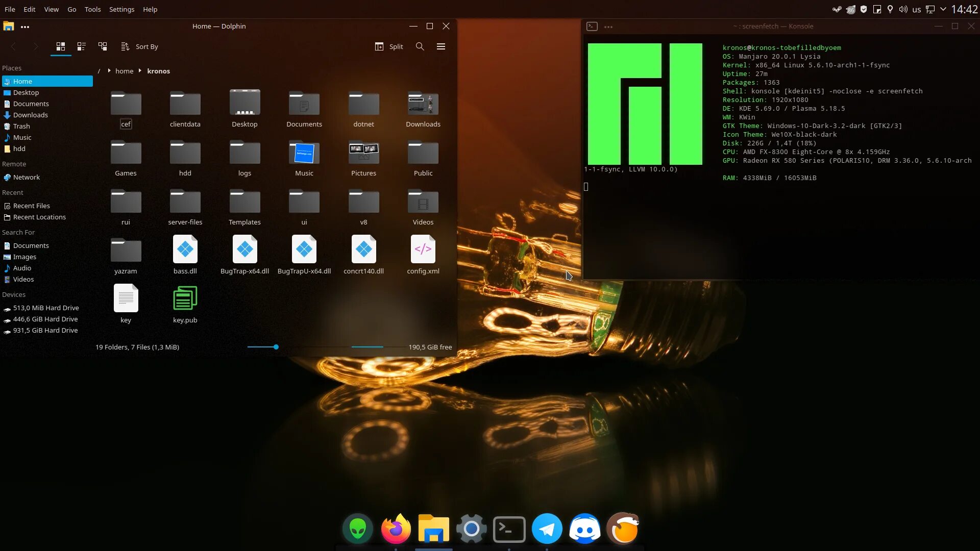Open the hamburger menu in Dolphin
Viewport: 980px width, 551px height.
[441, 46]
